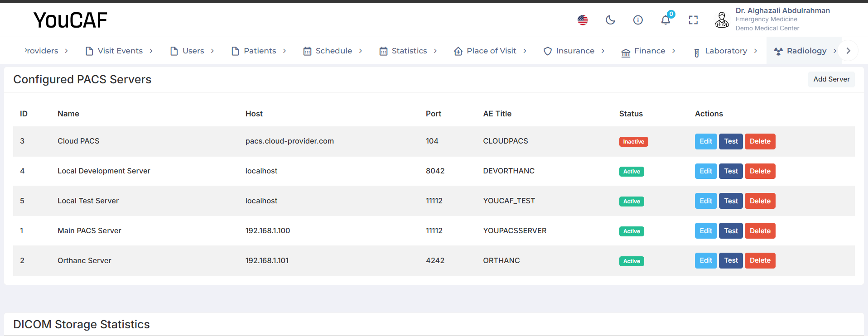Click the Finance bank icon

coord(626,53)
